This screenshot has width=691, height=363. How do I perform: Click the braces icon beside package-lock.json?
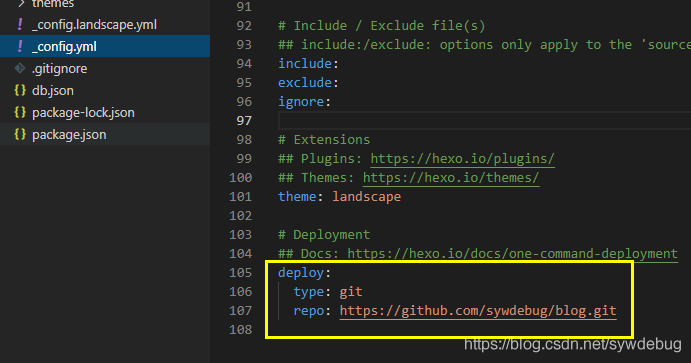(20, 112)
